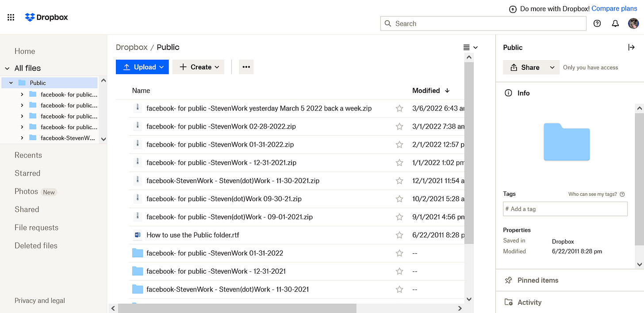Click folder icon of 11-30-2021 folder row
The width and height of the screenshot is (644, 313).
pos(138,289)
